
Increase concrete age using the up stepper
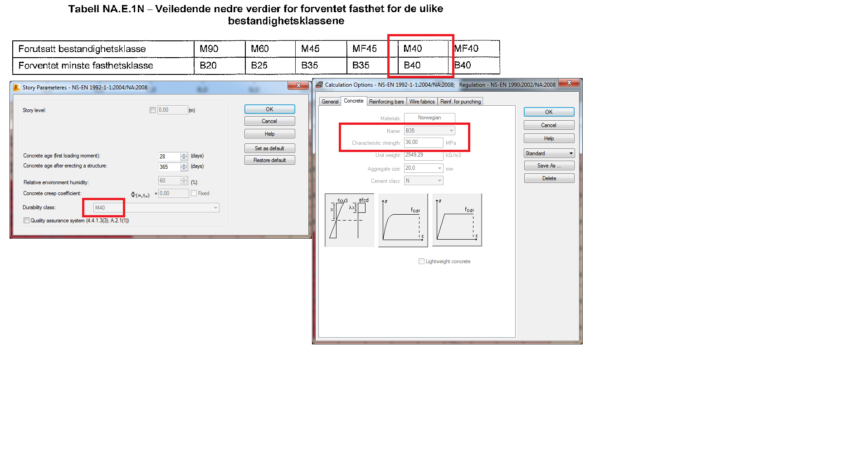click(x=184, y=154)
